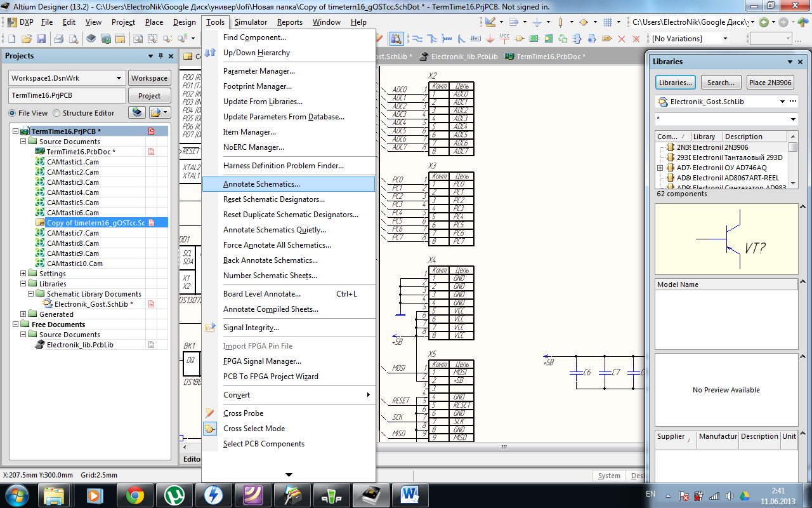The image size is (812, 508).
Task: Select the Place Bus tool icon
Action: (432, 39)
